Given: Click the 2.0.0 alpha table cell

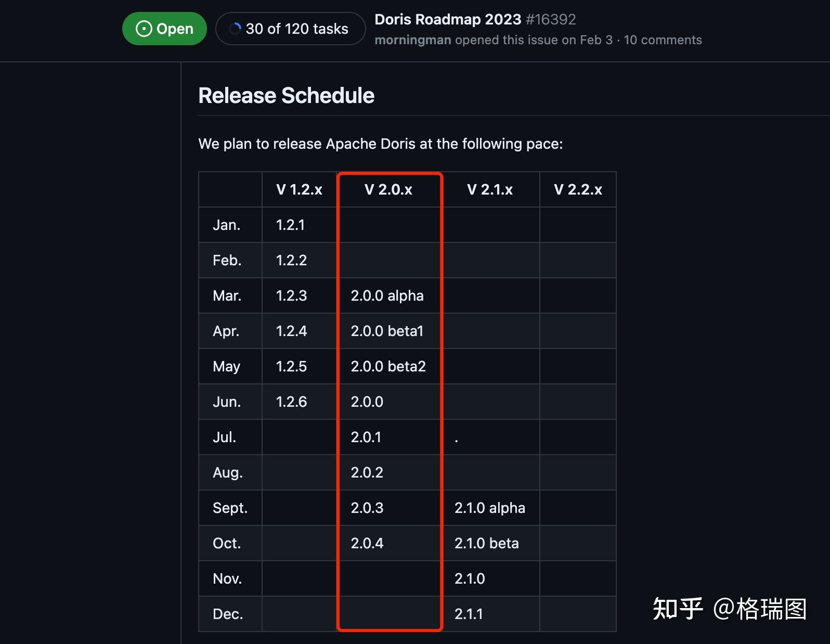Looking at the screenshot, I should click(x=387, y=295).
